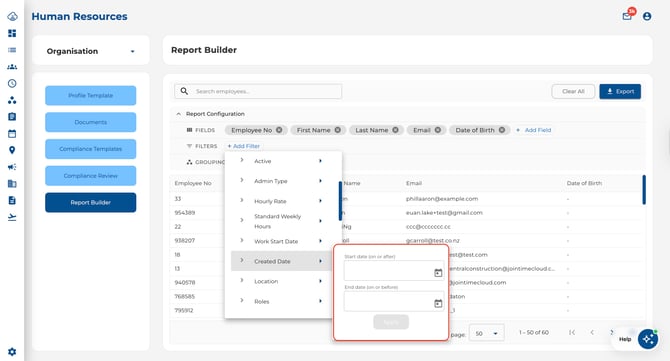The image size is (670, 361).
Task: Open the Compliance Templates page
Action: [x=91, y=149]
